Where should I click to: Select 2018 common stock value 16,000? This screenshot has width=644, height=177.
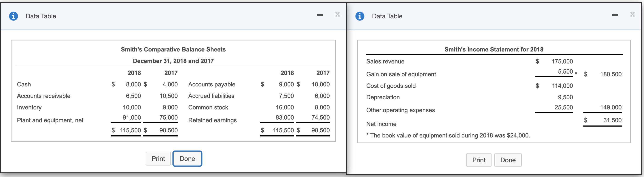tap(285, 107)
